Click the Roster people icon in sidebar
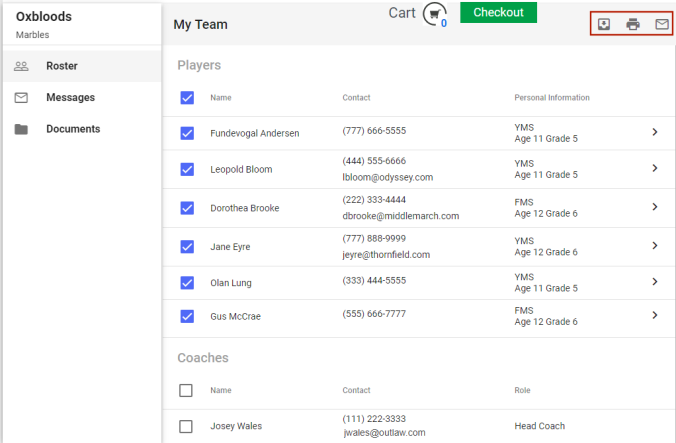The image size is (676, 443). [21, 66]
